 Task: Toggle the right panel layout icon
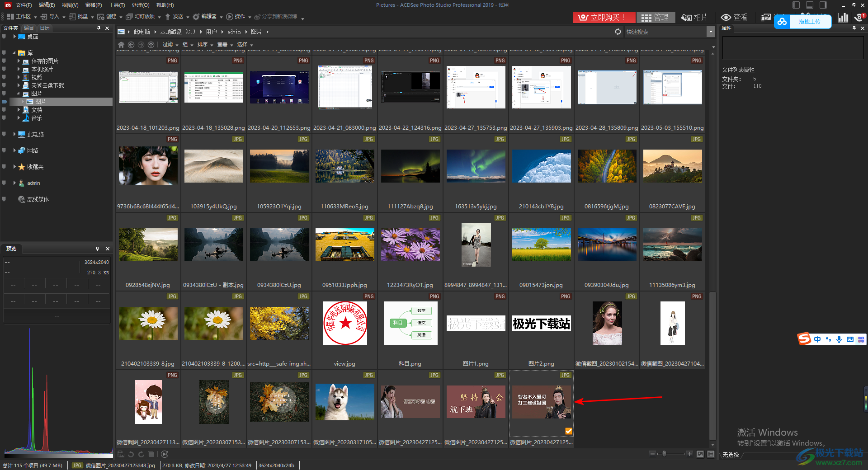[x=823, y=5]
